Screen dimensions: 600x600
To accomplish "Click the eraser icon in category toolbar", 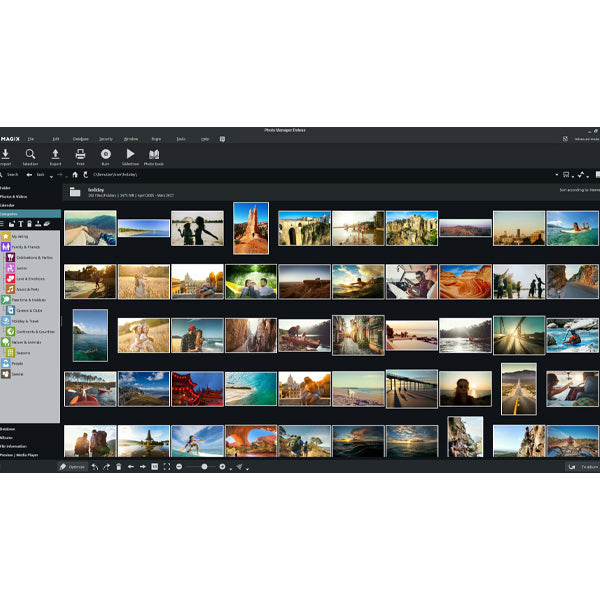I will tap(47, 224).
